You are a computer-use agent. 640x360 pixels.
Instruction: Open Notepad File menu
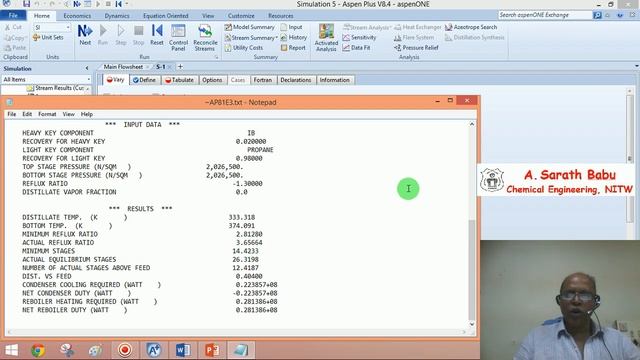pos(12,114)
